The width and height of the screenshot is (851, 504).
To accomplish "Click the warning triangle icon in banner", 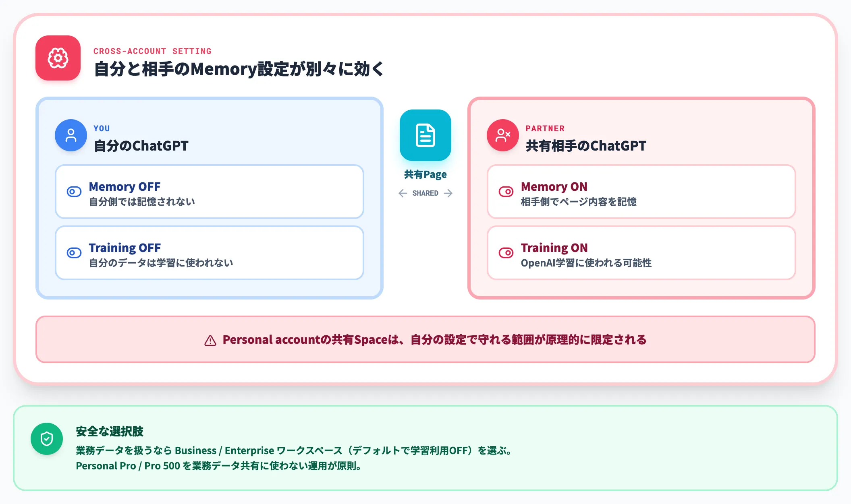I will point(210,341).
